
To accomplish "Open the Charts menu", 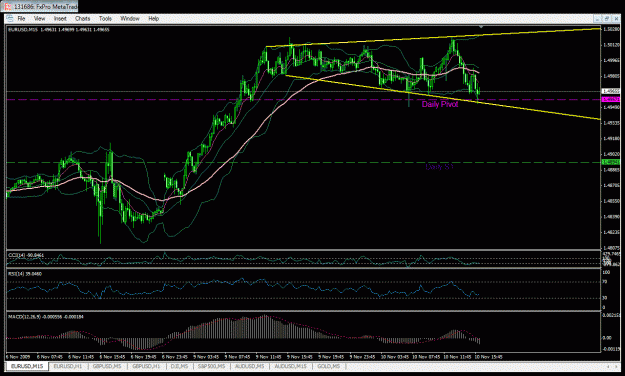I will (x=83, y=18).
